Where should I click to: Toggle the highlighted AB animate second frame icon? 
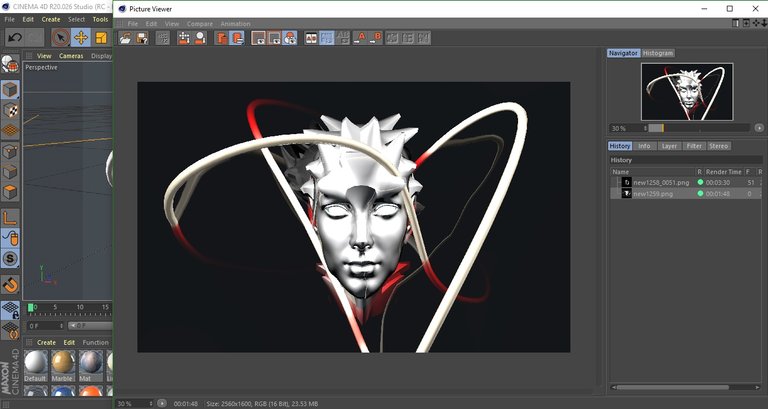(x=327, y=38)
